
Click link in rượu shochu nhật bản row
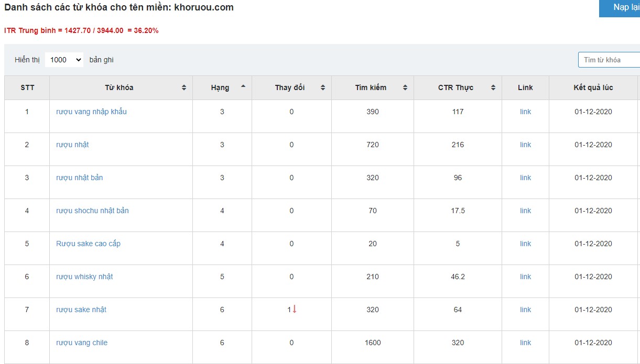pyautogui.click(x=525, y=211)
